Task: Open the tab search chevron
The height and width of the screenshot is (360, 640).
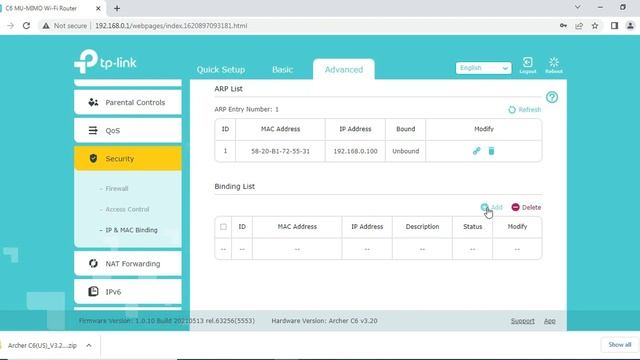Action: click(578, 7)
